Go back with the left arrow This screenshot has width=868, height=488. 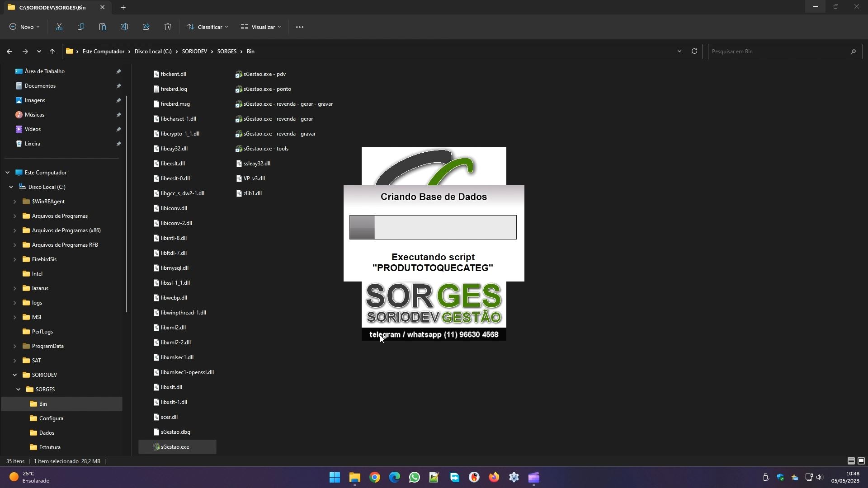9,52
